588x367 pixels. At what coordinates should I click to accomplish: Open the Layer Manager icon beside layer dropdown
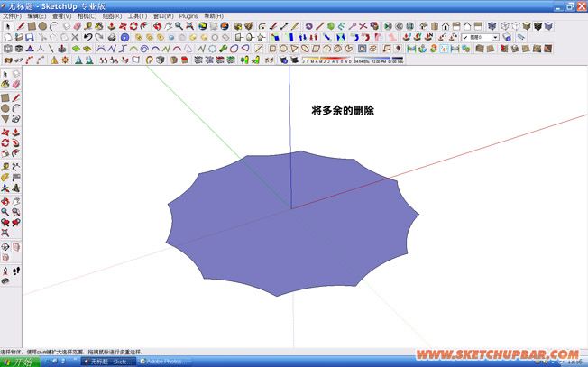point(507,38)
